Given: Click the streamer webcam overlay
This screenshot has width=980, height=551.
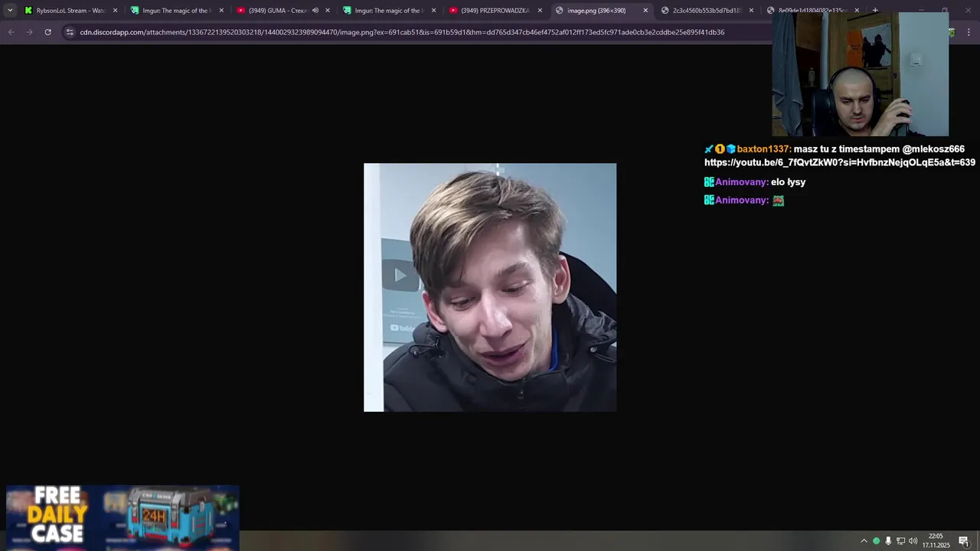Looking at the screenshot, I should click(860, 74).
